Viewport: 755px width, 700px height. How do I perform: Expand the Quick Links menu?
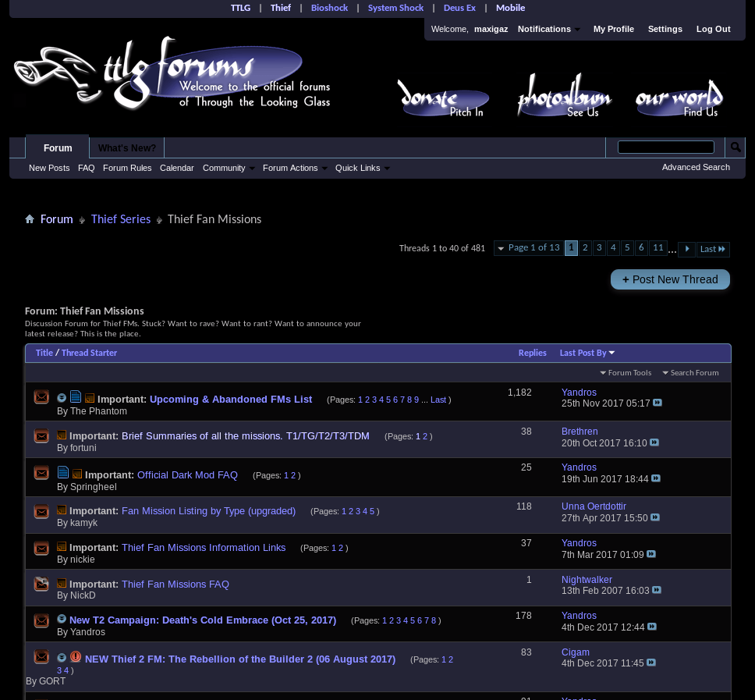(x=363, y=168)
